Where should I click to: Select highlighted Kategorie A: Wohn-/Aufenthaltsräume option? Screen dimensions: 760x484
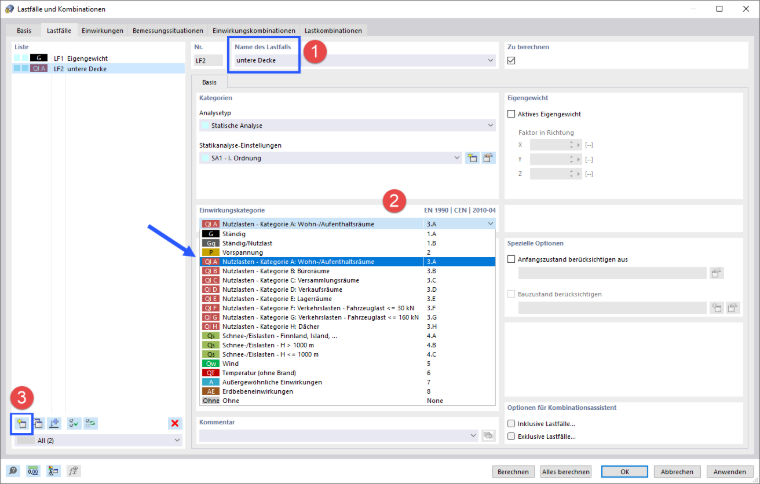348,262
